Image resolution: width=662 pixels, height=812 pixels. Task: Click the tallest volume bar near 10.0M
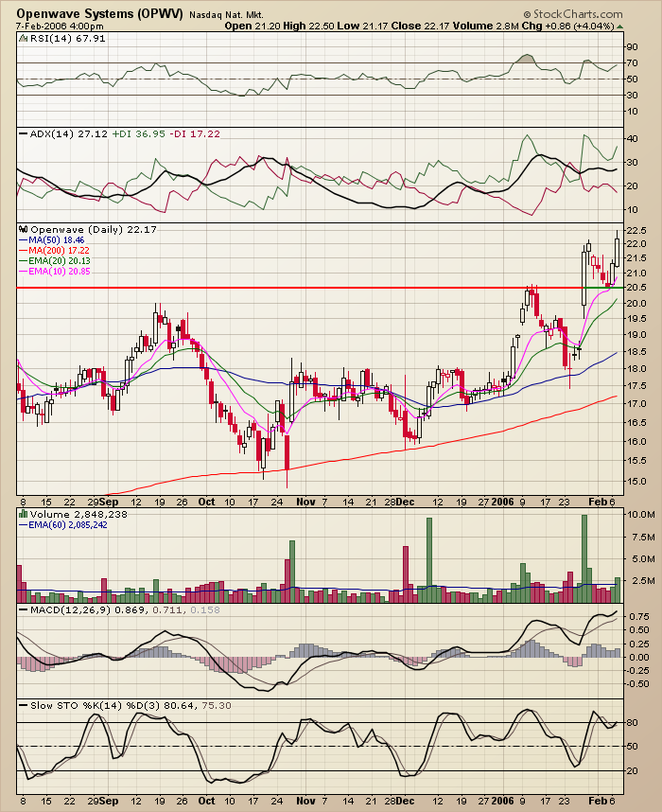pos(584,558)
